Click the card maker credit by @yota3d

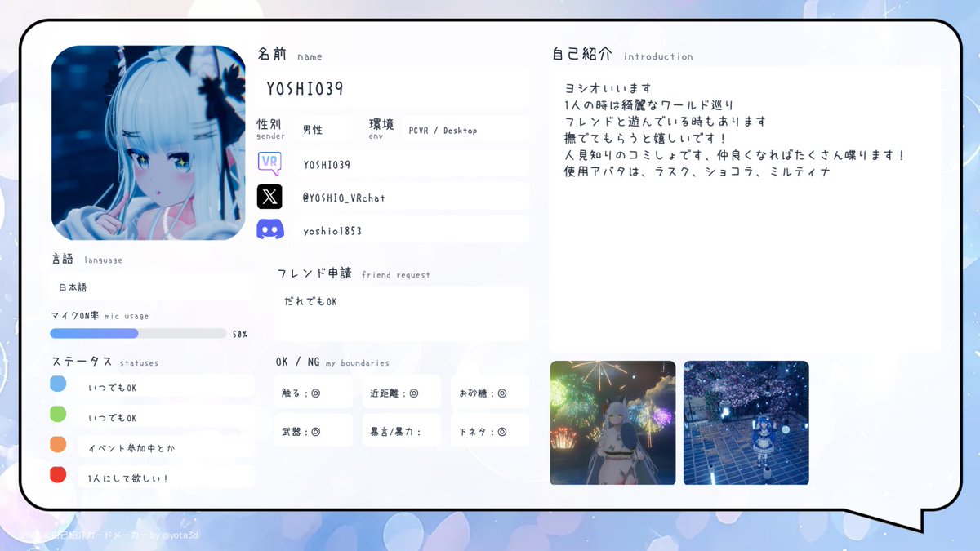(x=109, y=535)
